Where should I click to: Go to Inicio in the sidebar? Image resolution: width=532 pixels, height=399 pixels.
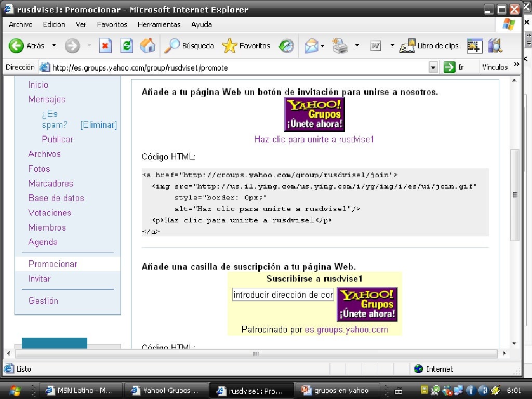point(38,85)
